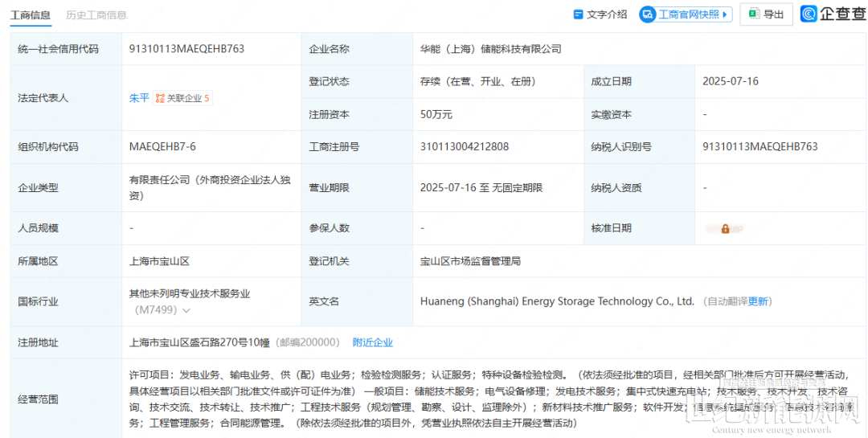Image resolution: width=868 pixels, height=438 pixels.
Task: Click the 人员规模 label
Action: pyautogui.click(x=39, y=228)
